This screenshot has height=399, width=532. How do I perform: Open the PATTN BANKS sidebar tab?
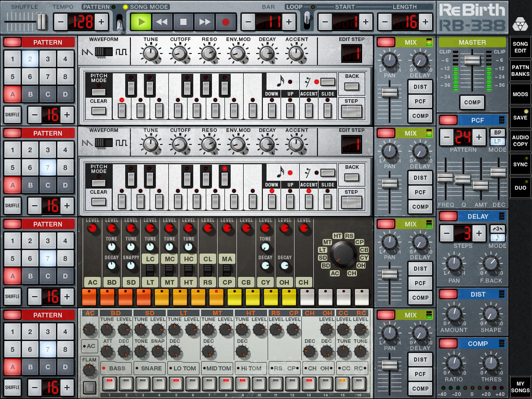tap(520, 71)
